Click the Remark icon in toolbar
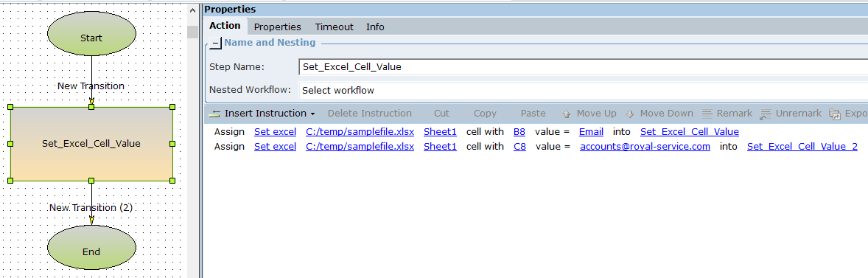 point(707,114)
